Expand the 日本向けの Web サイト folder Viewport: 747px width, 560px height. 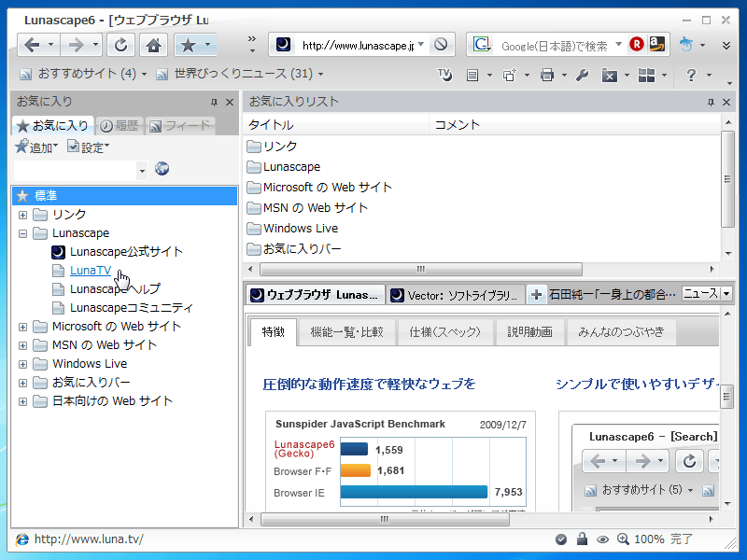[22, 401]
